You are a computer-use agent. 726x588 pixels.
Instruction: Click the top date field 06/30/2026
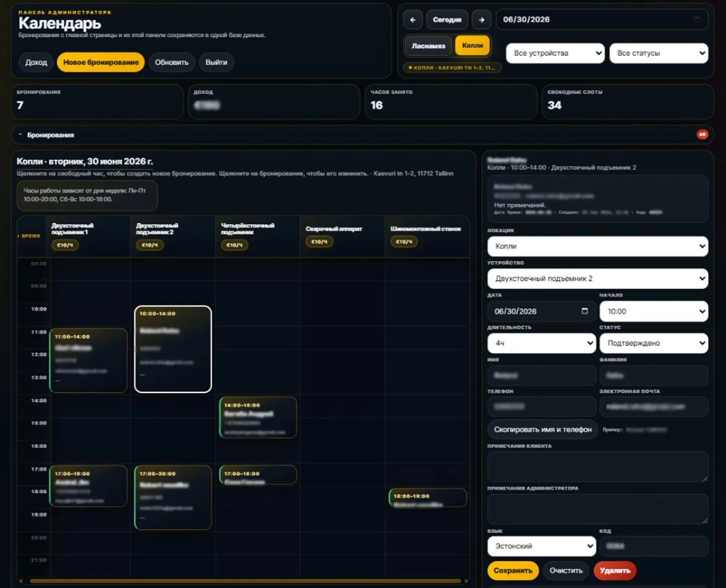[x=602, y=20]
